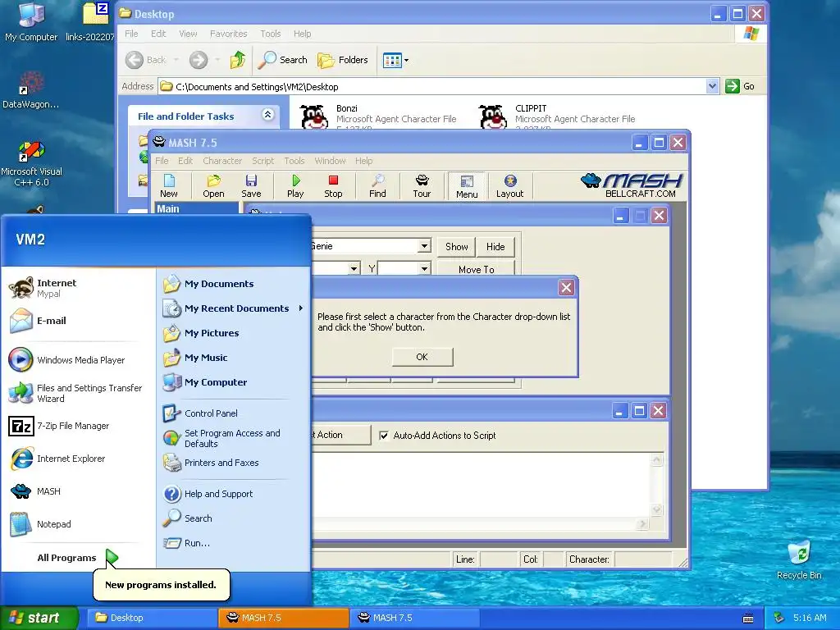Launch the MASH Tour toolbar icon
The image size is (840, 630).
tap(422, 186)
